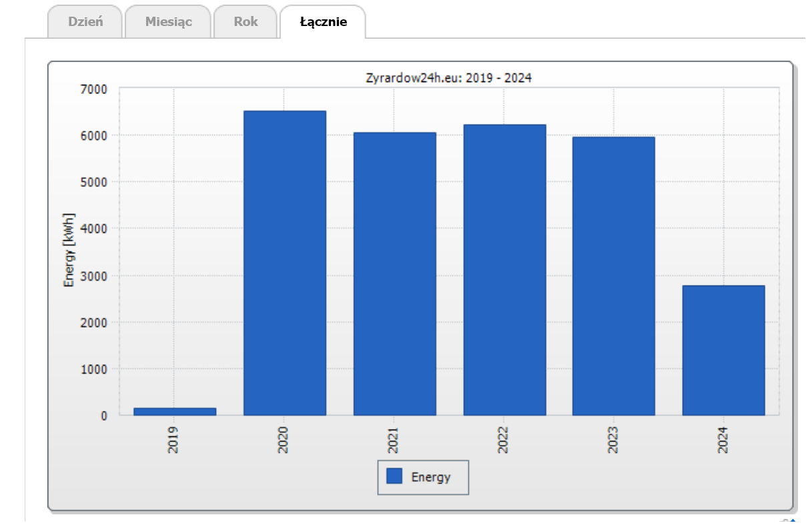The width and height of the screenshot is (812, 525).
Task: Click the small 2019 energy bar
Action: click(x=175, y=412)
